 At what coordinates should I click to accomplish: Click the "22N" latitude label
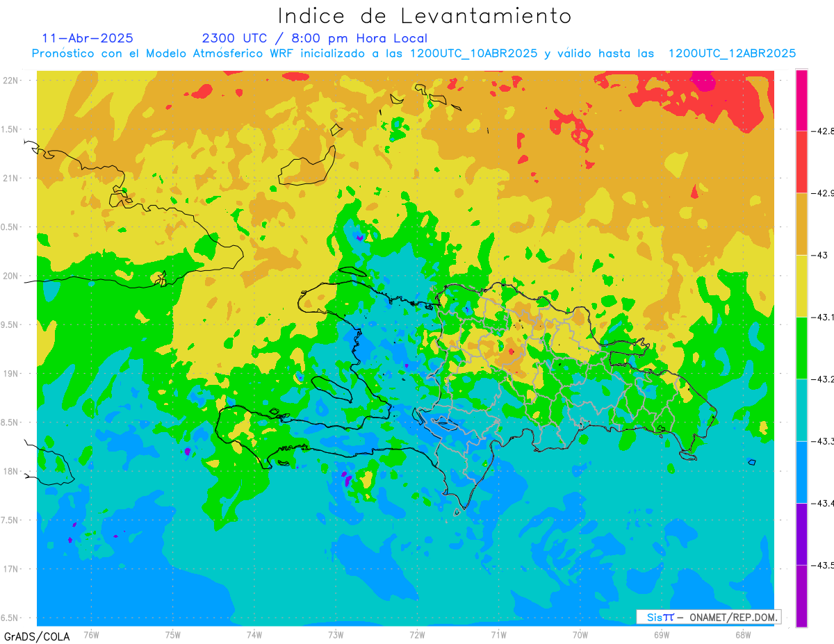click(x=11, y=81)
